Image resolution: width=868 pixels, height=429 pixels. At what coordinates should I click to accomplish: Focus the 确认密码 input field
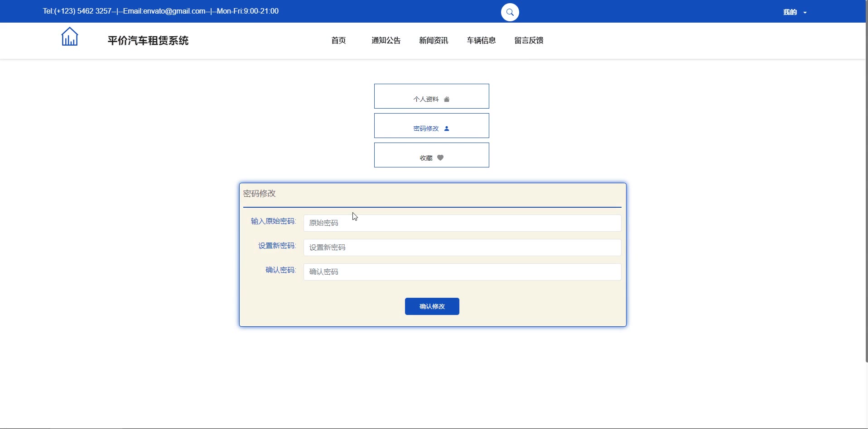(x=463, y=272)
